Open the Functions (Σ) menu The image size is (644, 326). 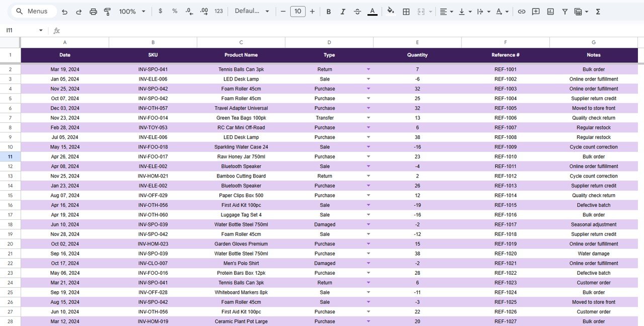click(598, 11)
